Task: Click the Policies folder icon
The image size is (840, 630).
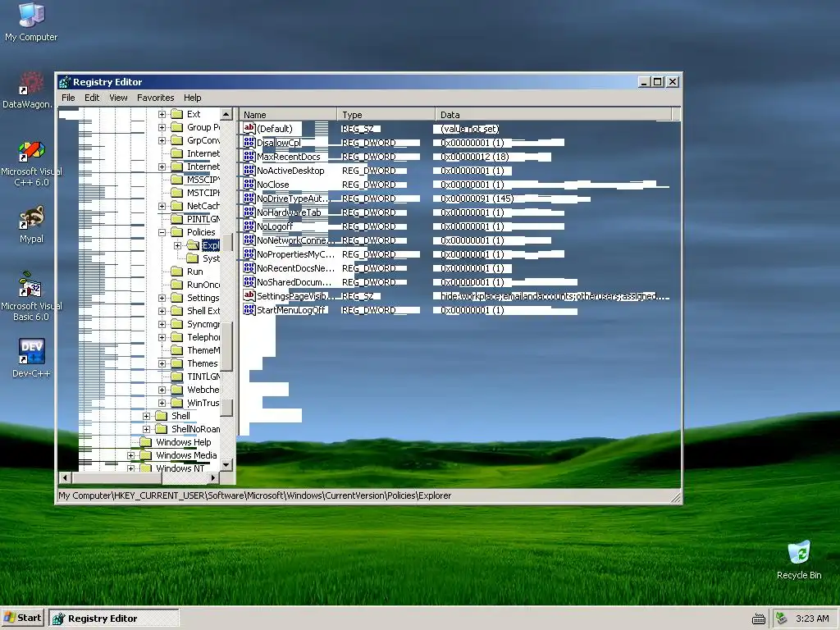Action: [177, 232]
